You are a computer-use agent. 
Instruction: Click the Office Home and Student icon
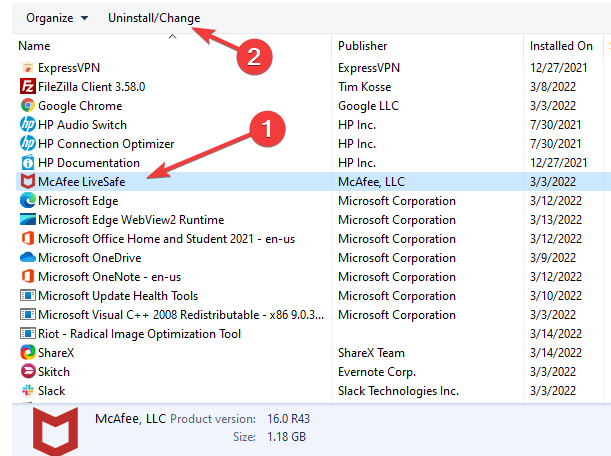tap(28, 239)
